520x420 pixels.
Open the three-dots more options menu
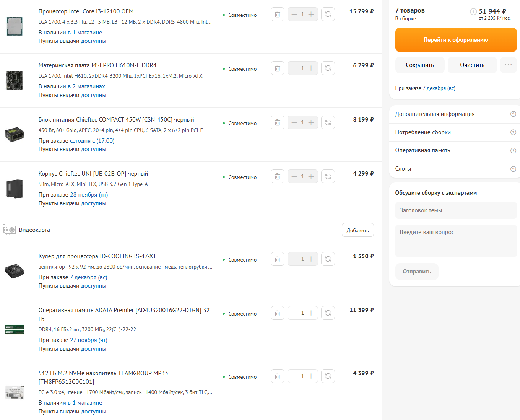(x=508, y=65)
